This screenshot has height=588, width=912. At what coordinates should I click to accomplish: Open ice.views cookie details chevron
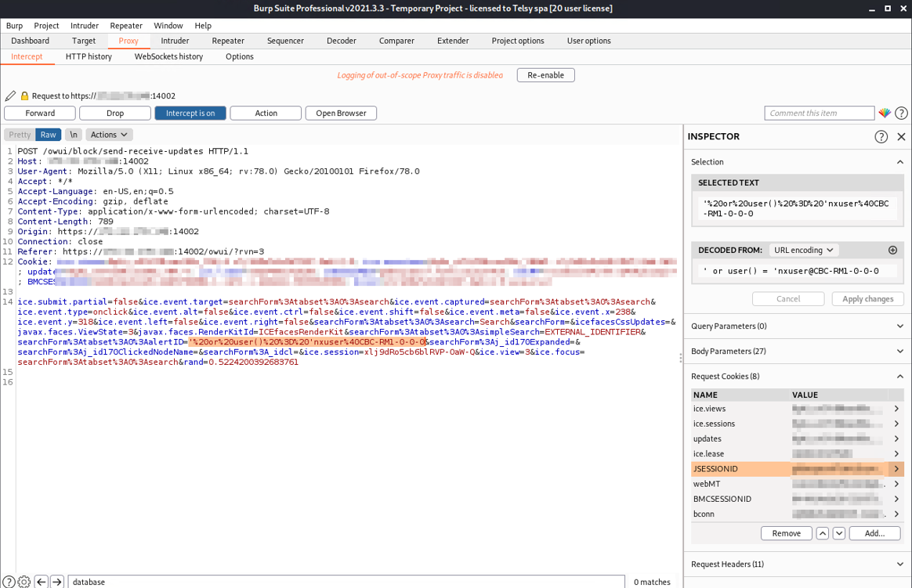click(x=896, y=409)
